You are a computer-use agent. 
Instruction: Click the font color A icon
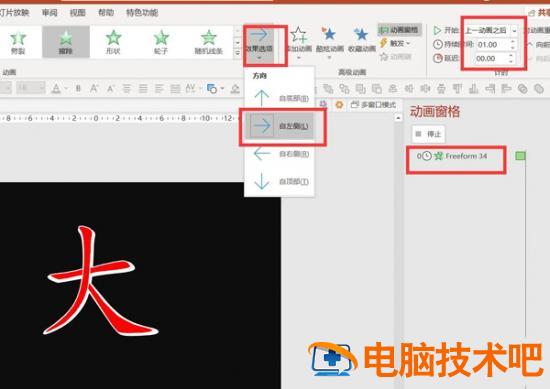[x=56, y=89]
